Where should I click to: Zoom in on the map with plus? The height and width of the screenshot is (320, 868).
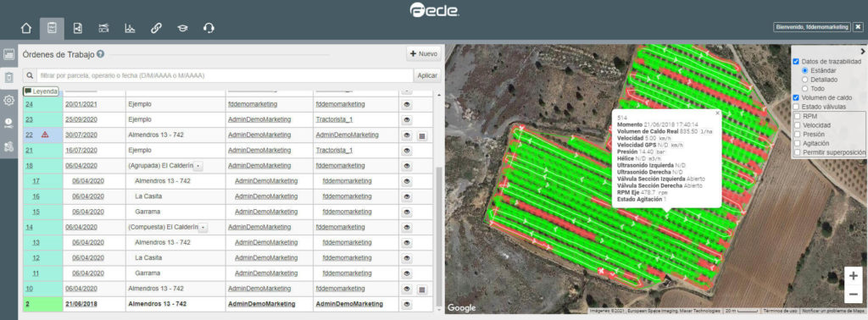[x=853, y=275]
